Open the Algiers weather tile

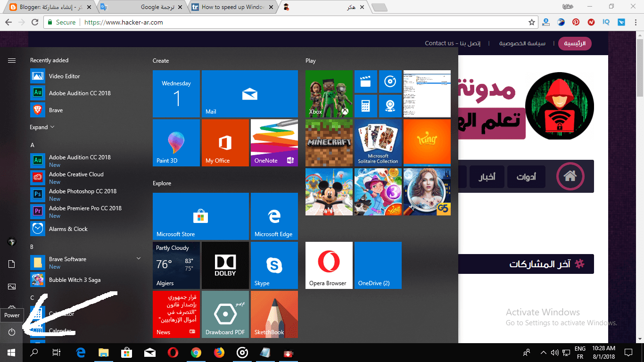coord(176,265)
